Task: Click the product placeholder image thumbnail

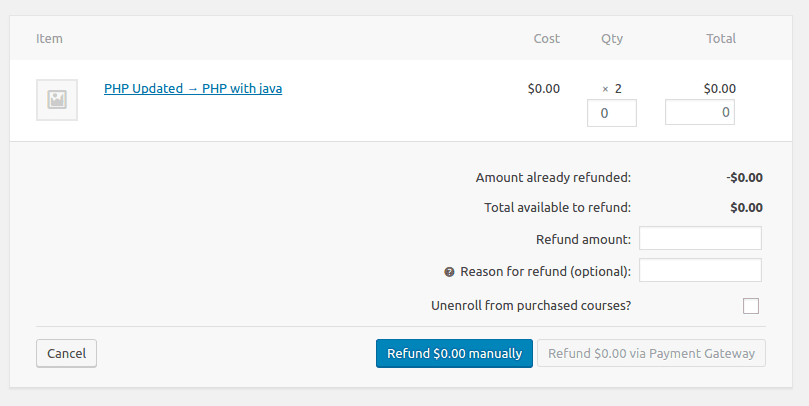Action: [x=57, y=100]
